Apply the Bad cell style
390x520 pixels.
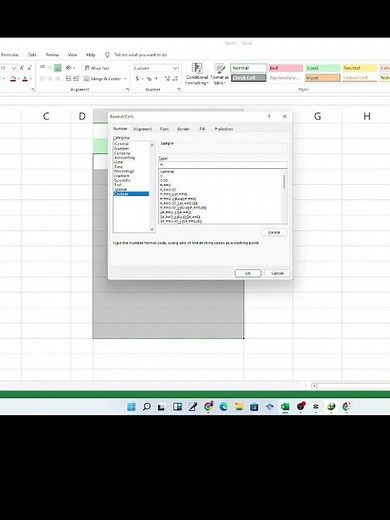click(x=286, y=68)
